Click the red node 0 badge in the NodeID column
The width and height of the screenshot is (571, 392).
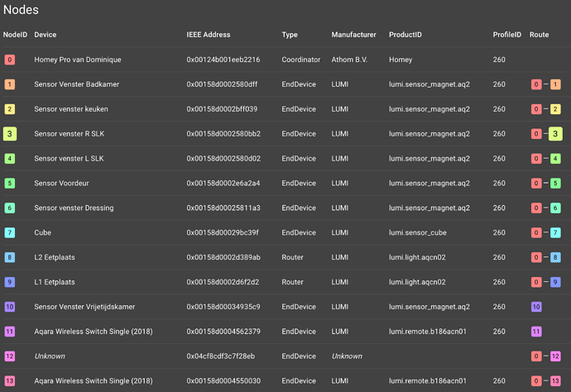[10, 60]
